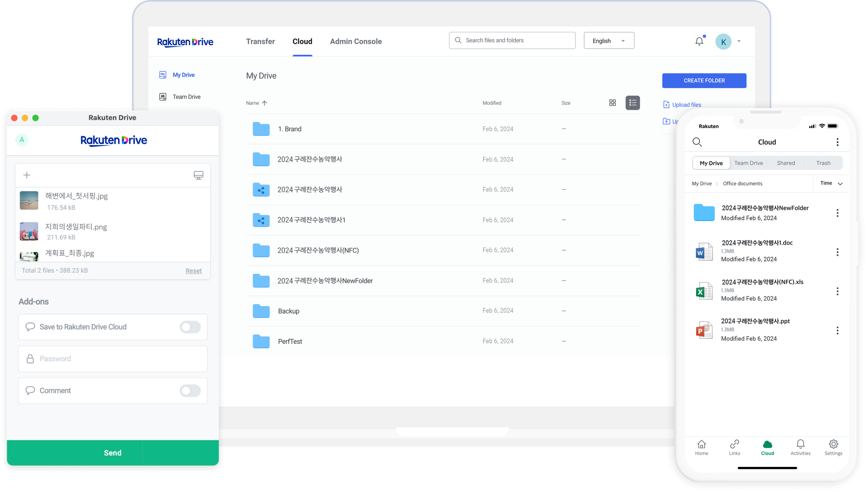Open options for 2024구례잔수농악행사.ppt file
This screenshot has width=868, height=493.
(837, 331)
